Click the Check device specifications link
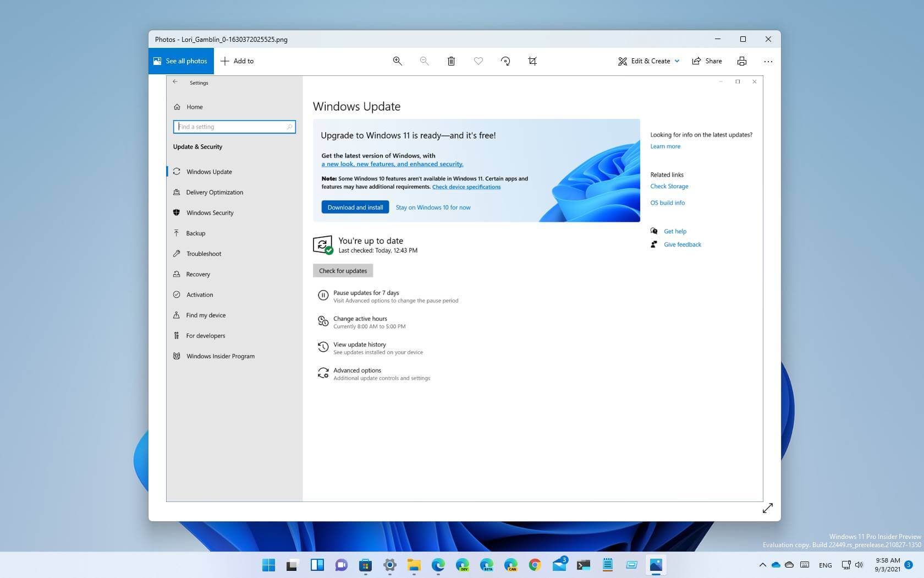Image resolution: width=924 pixels, height=578 pixels. pos(466,187)
